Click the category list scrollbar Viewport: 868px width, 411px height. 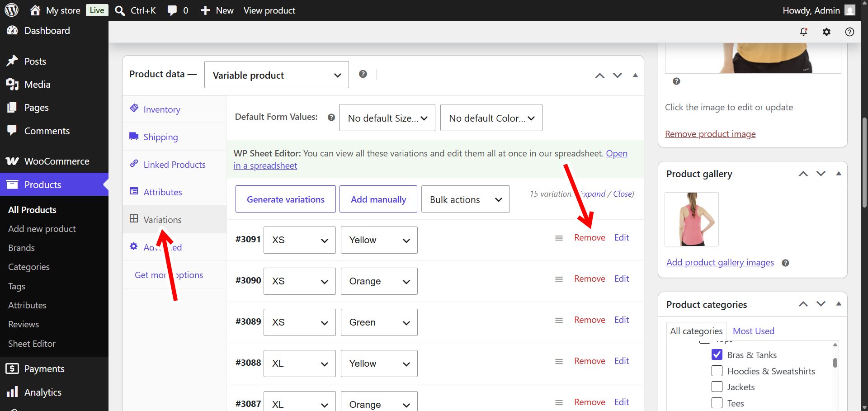tap(835, 363)
